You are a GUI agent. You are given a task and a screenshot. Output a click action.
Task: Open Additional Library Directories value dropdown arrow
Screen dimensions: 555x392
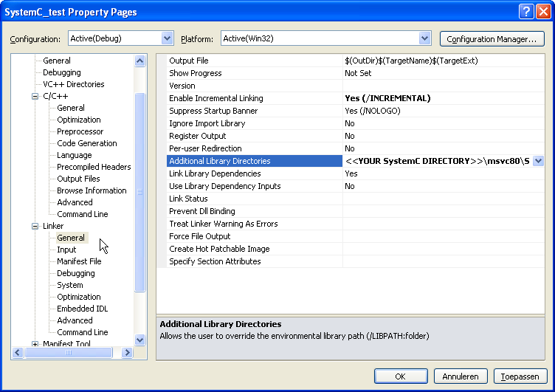coord(538,161)
